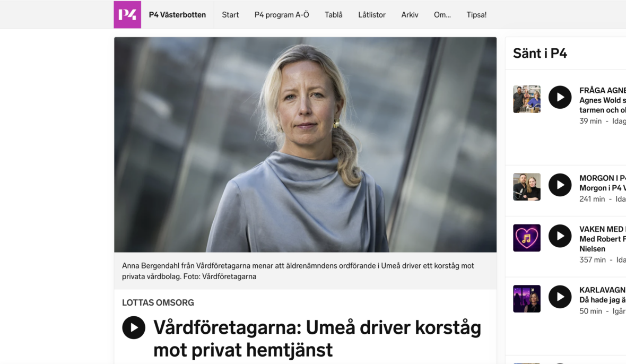Open the neon heart Vaken thumbnail
Viewport: 626px width, 364px height.
(x=527, y=238)
